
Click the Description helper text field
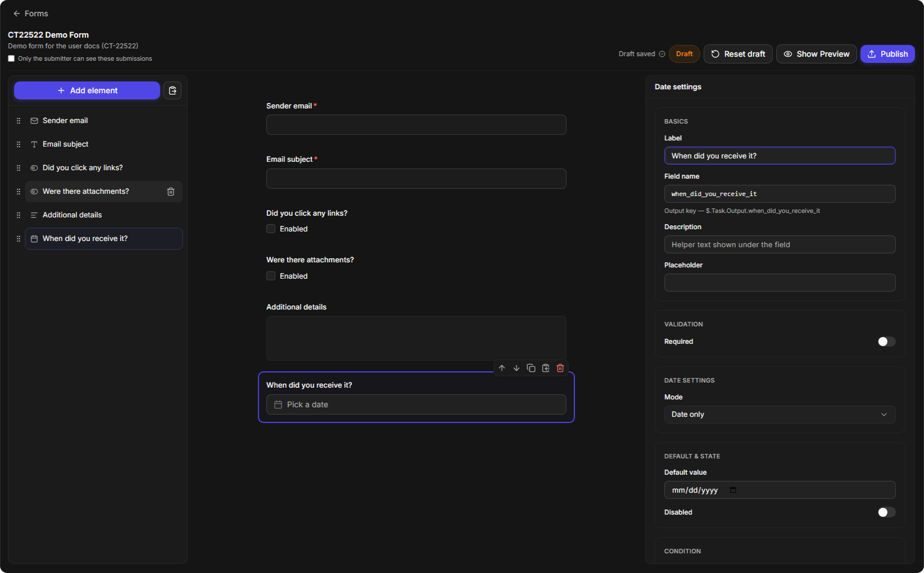pyautogui.click(x=780, y=244)
